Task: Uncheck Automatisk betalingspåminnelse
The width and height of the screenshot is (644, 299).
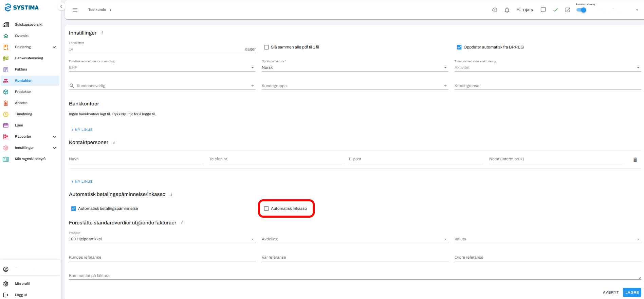Action: pyautogui.click(x=73, y=208)
